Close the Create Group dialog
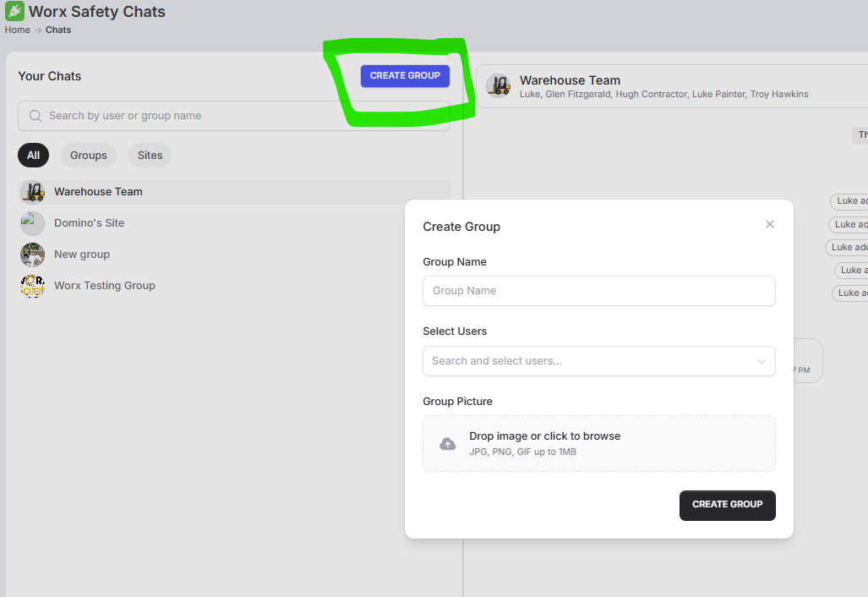Image resolution: width=868 pixels, height=597 pixels. coord(769,224)
